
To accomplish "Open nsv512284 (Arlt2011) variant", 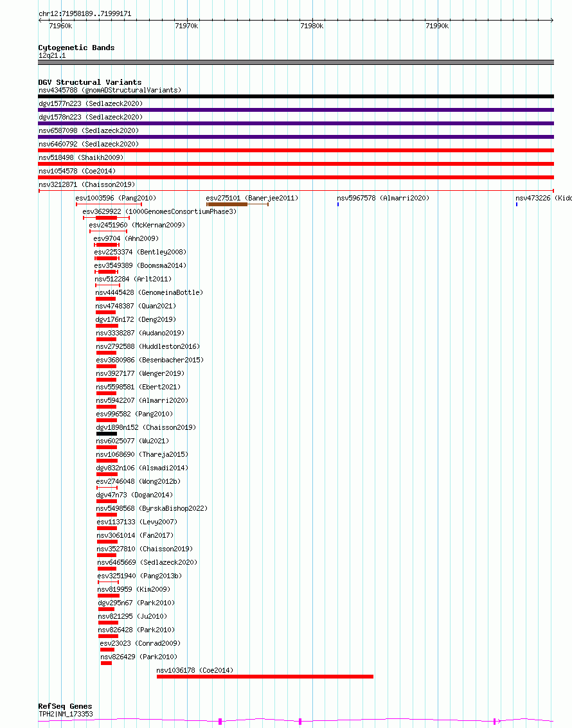I will pyautogui.click(x=133, y=279).
